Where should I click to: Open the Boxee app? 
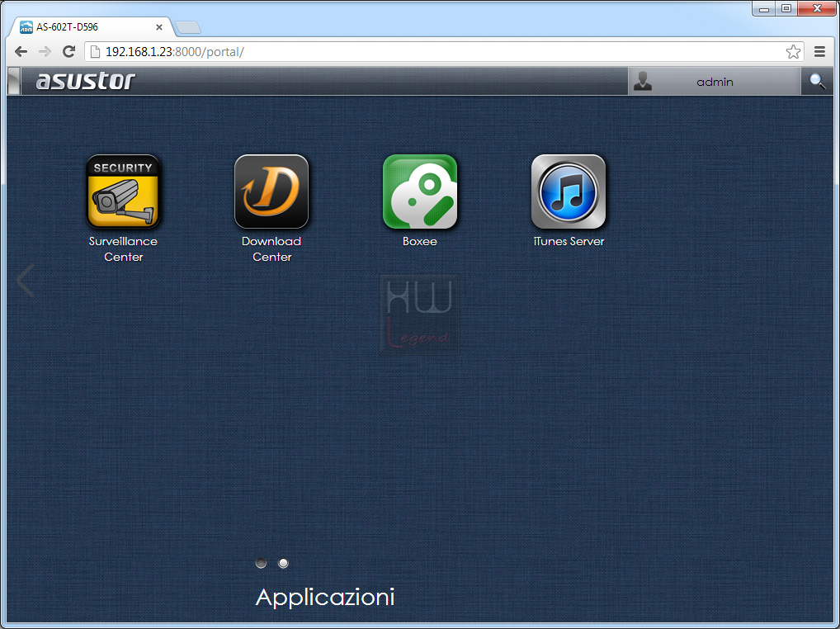(420, 192)
